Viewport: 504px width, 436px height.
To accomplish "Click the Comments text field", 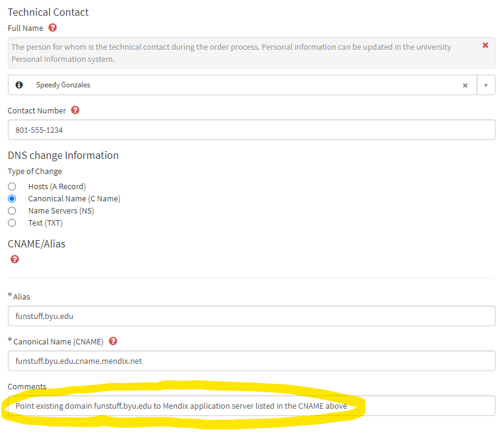I will (251, 406).
